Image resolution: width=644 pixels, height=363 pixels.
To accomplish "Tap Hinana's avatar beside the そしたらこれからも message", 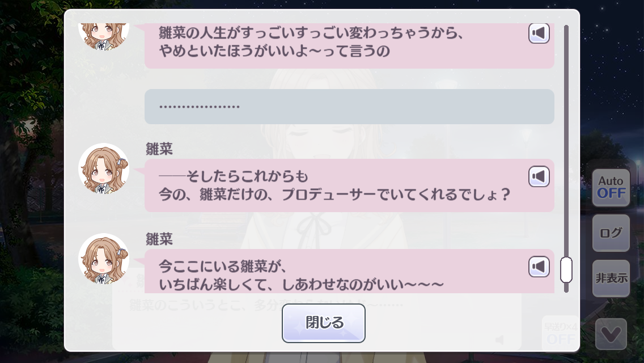I will [104, 168].
